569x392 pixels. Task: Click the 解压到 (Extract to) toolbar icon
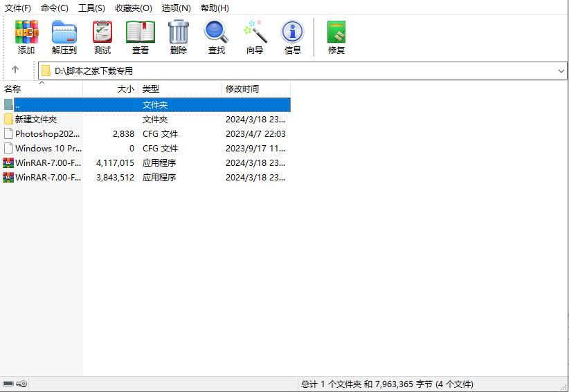click(64, 32)
